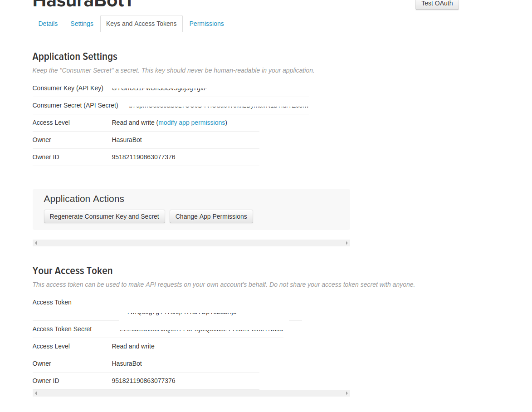
Task: Regenerate Consumer Key and Secret
Action: (x=104, y=216)
